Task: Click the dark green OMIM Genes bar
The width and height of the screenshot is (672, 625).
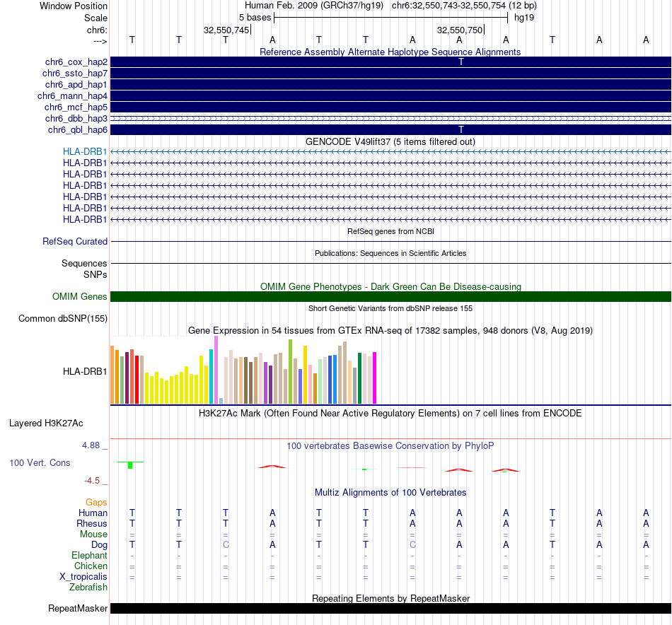Action: [390, 296]
